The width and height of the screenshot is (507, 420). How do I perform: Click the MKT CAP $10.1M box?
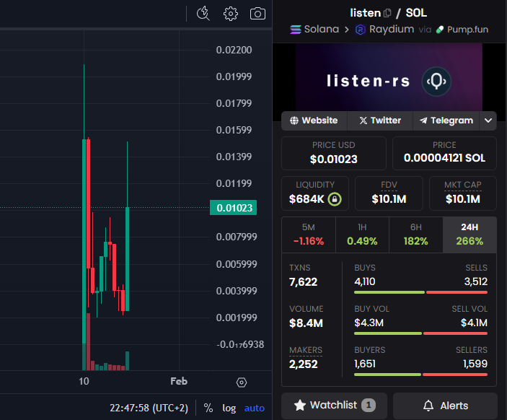click(x=463, y=193)
